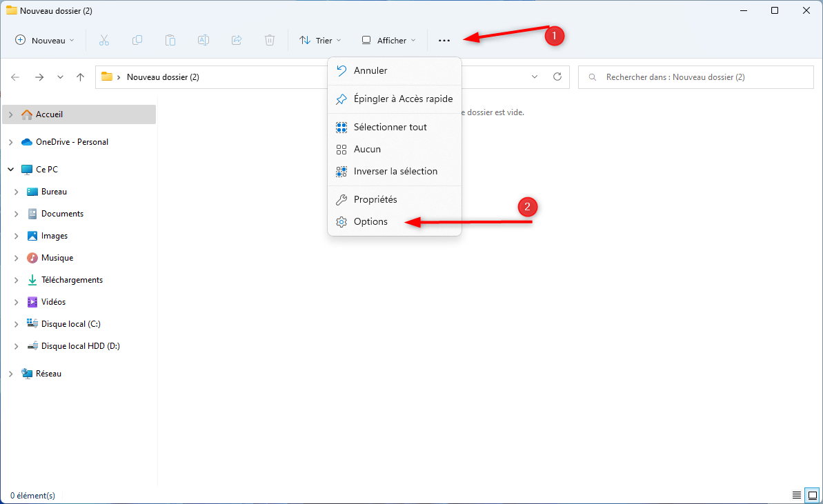
Task: Expand address bar history chevron
Action: coord(535,77)
